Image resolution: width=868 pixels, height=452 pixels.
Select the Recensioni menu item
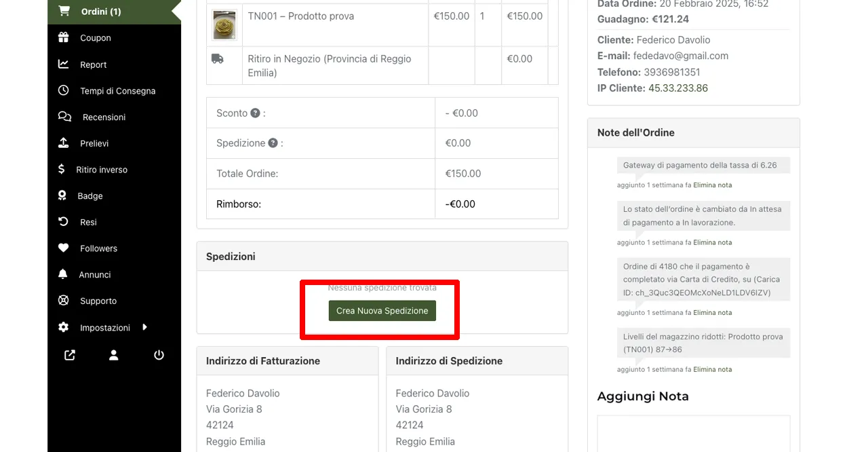[104, 117]
